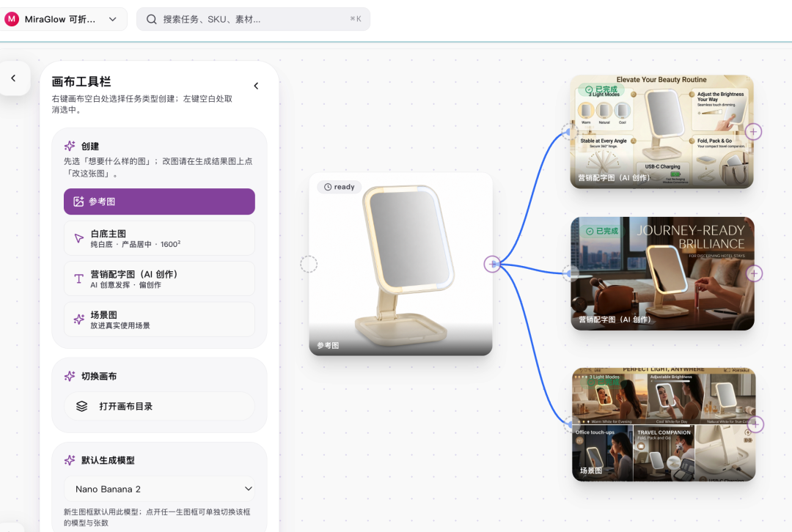This screenshot has height=532, width=792.
Task: Click the plus connector right of reference node
Action: tap(493, 264)
